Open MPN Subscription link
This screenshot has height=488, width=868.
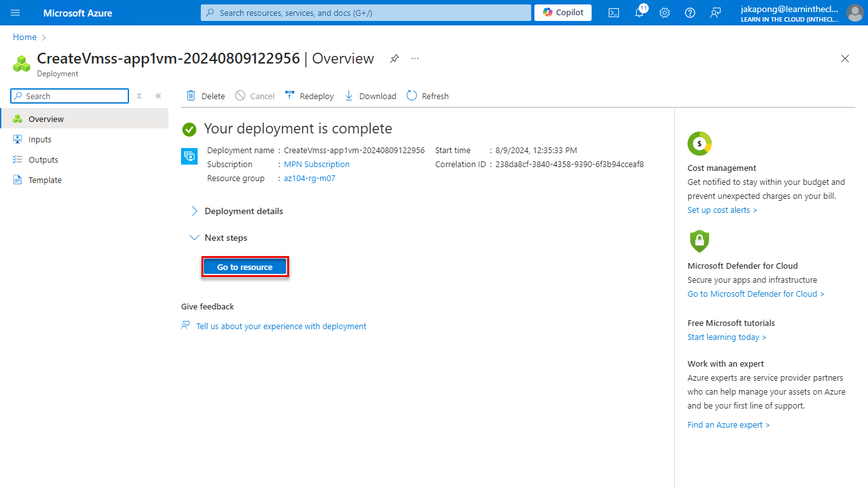(316, 164)
